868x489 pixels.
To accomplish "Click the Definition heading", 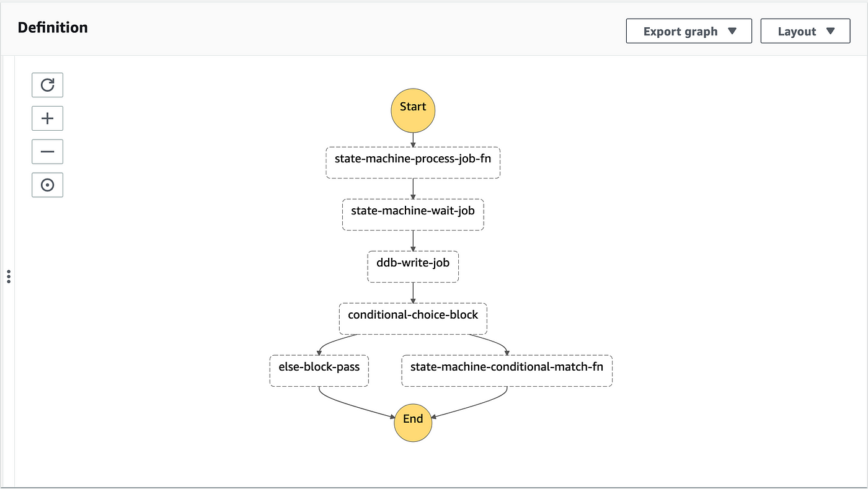I will coord(53,27).
